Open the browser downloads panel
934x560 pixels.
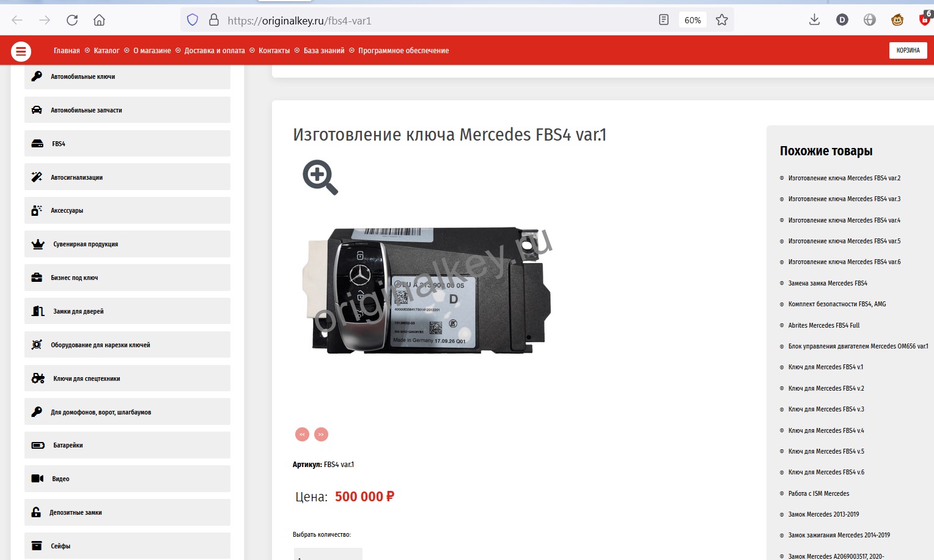click(814, 20)
